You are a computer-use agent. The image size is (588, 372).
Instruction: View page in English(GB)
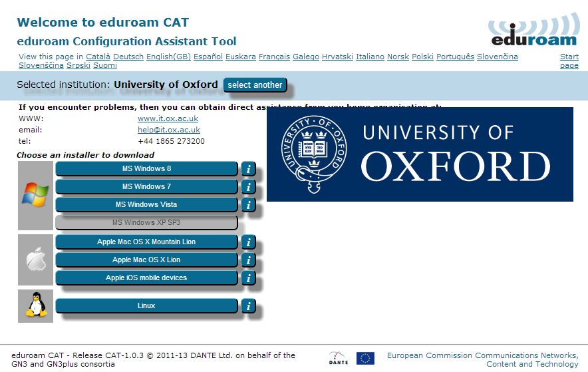point(168,57)
